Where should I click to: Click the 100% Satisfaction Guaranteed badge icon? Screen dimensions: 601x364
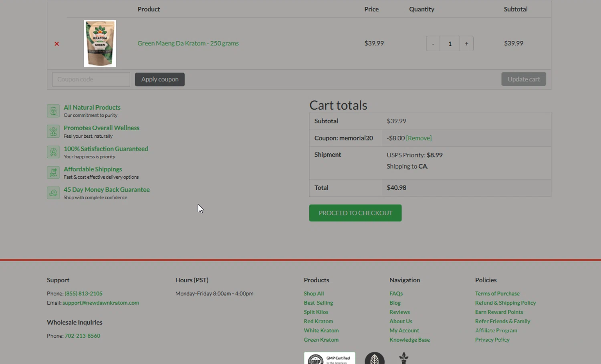(x=53, y=152)
